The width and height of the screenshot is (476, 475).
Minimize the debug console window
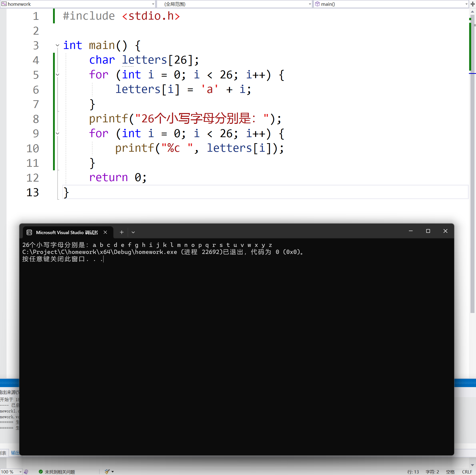tap(411, 231)
